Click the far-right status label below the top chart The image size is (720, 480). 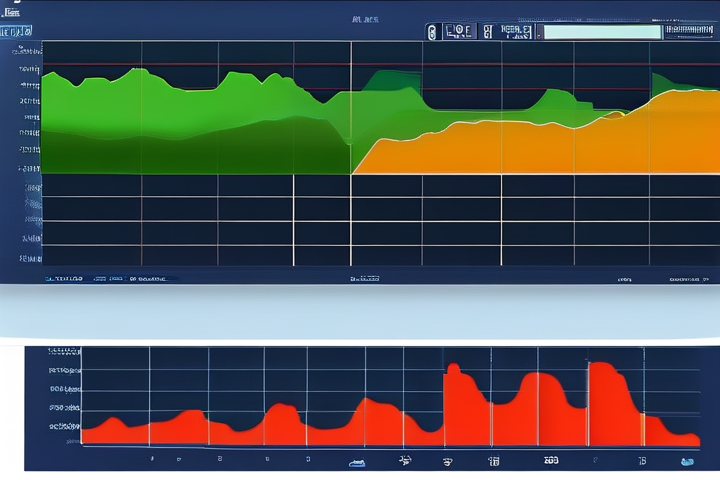click(x=686, y=278)
